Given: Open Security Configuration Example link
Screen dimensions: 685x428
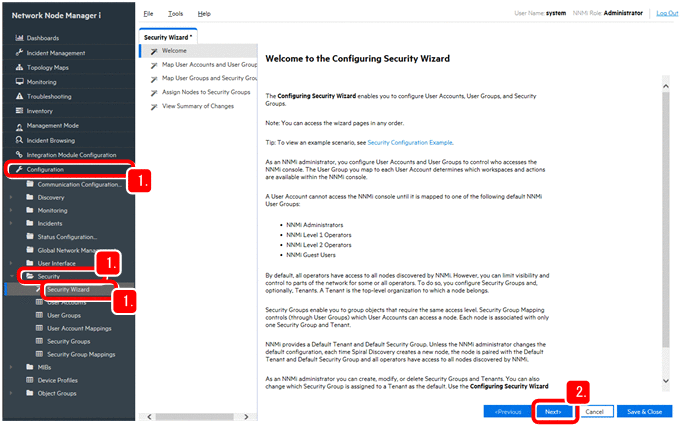Looking at the screenshot, I should 410,142.
